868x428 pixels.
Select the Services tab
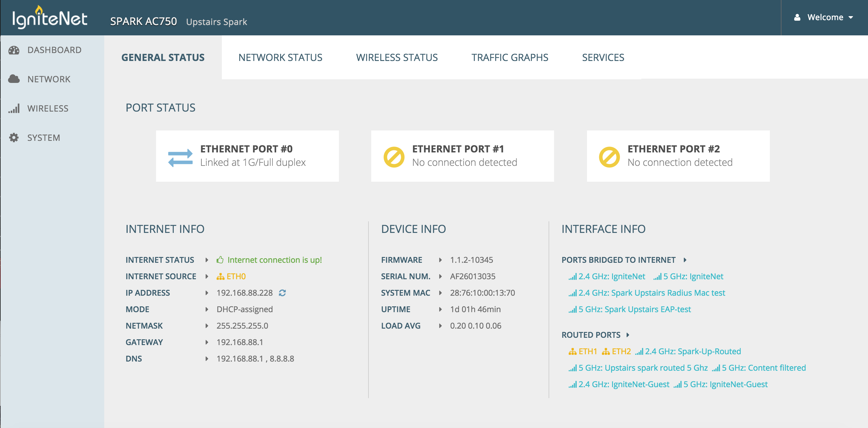603,58
